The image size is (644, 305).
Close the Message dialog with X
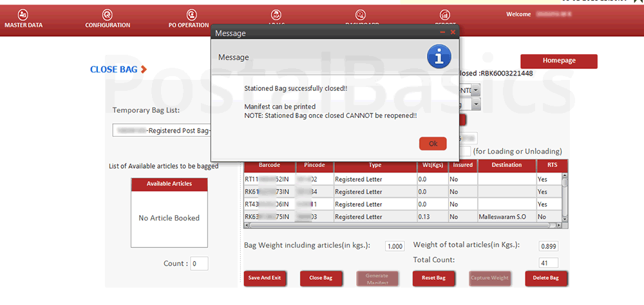pos(453,32)
